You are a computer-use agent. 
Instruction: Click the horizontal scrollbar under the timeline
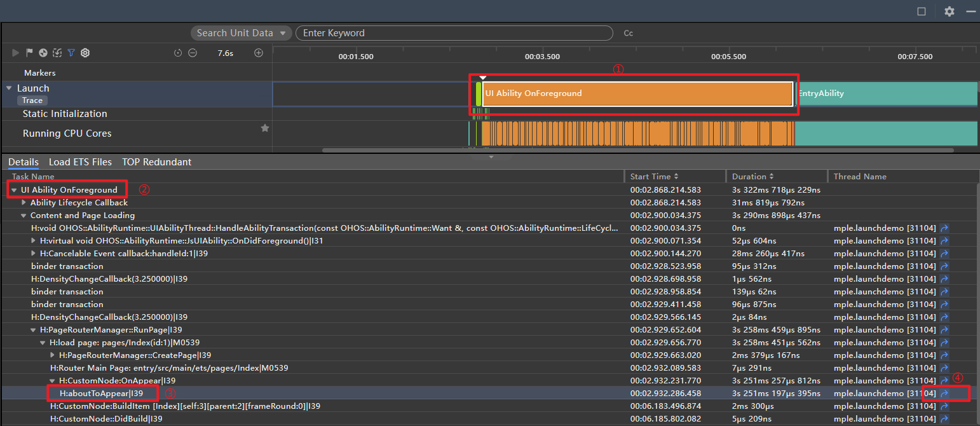[638, 151]
